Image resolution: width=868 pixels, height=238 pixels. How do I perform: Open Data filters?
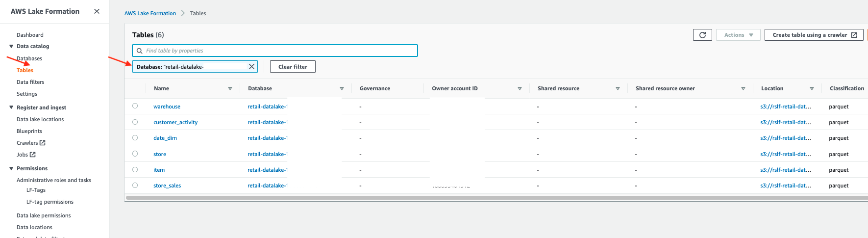tap(30, 82)
